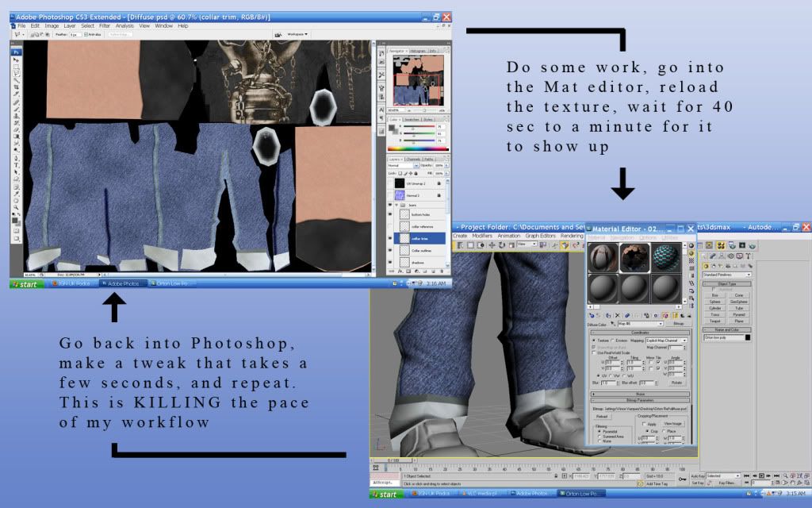Click the red R color slider
The height and width of the screenshot is (508, 812).
[x=419, y=126]
